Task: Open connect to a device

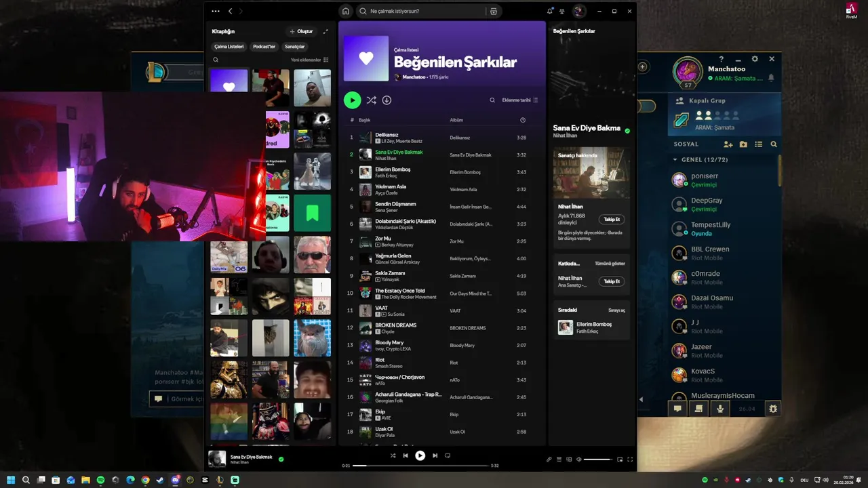Action: click(569, 460)
